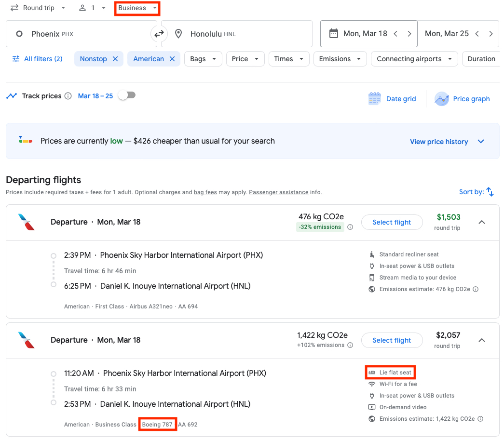Click the All filters sliders icon
Viewport: 504px width, 440px height.
click(15, 58)
